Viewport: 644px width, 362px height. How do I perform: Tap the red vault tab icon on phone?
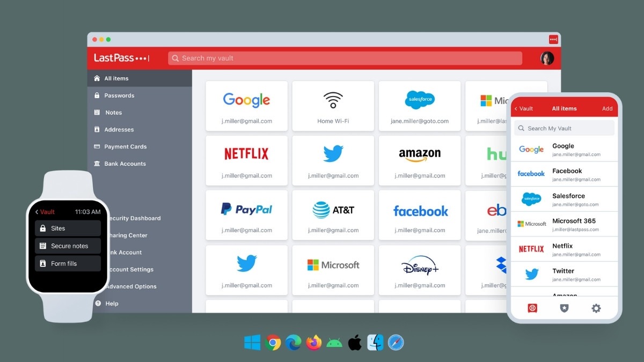[532, 308]
